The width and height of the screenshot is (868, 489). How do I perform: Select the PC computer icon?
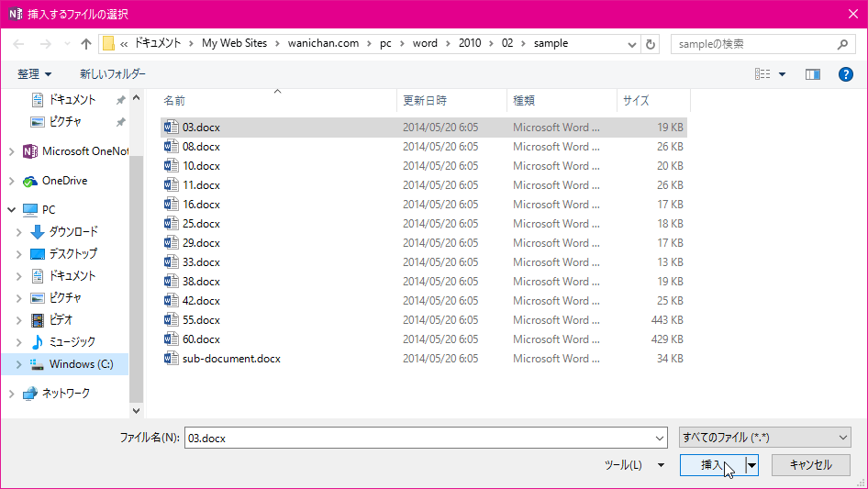[x=30, y=210]
